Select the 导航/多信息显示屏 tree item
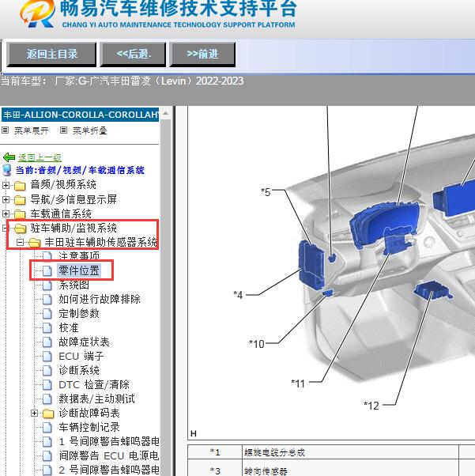The image size is (475, 476). point(74,199)
